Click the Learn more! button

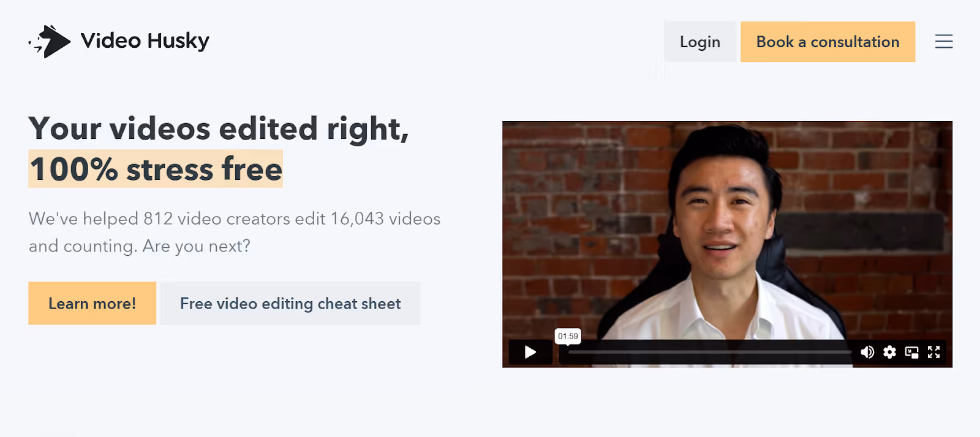pyautogui.click(x=92, y=304)
